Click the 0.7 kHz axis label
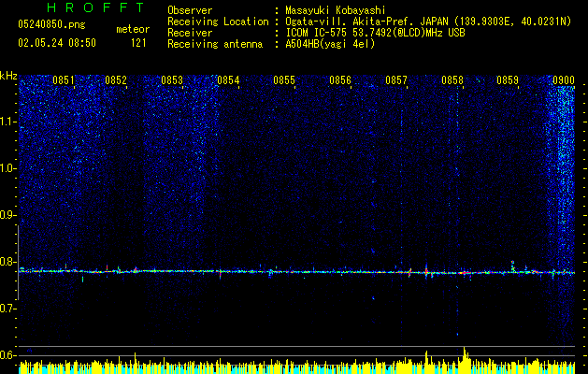The width and height of the screenshot is (588, 374). click(8, 309)
